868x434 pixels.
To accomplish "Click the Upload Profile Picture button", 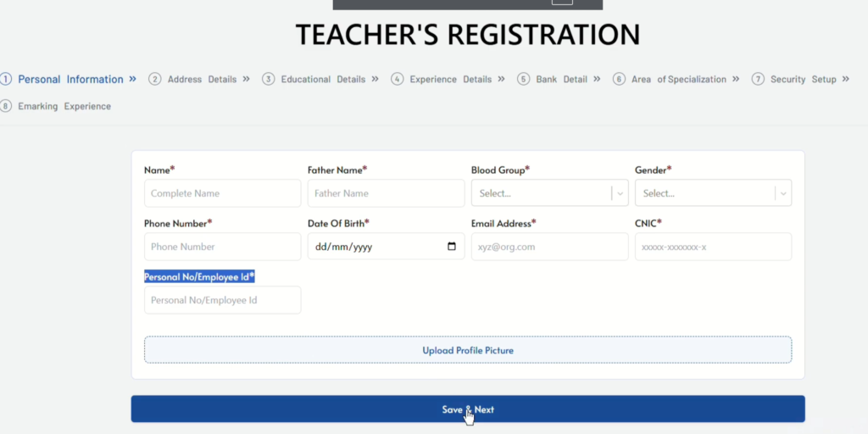I will [468, 350].
